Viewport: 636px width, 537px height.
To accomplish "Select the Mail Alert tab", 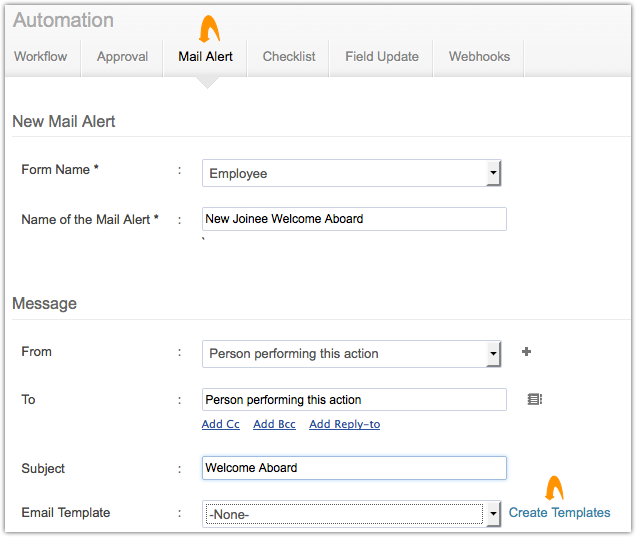I will tap(205, 57).
